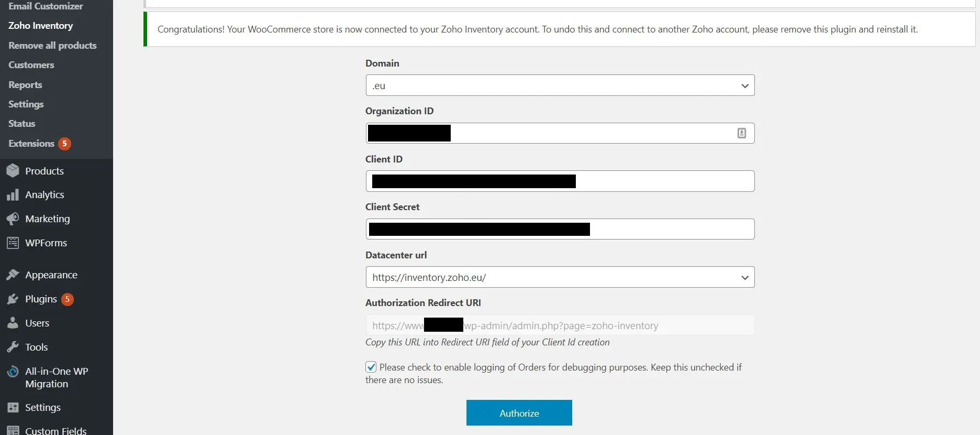Open the Domain dropdown showing .eu
Viewport: 980px width, 435px height.
560,85
